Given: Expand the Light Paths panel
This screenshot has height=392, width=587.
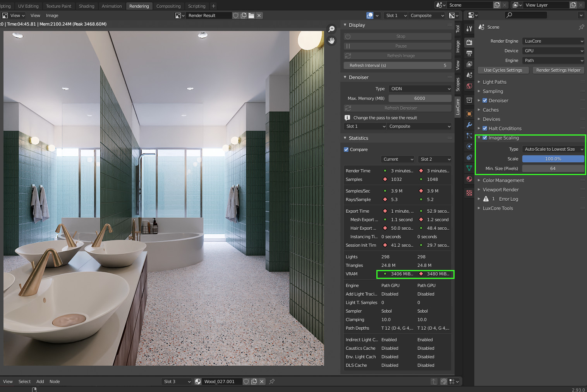Looking at the screenshot, I should [494, 82].
